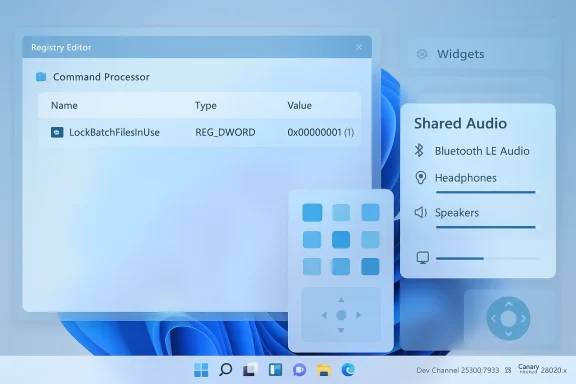Open Task View from the taskbar

[x=250, y=370]
